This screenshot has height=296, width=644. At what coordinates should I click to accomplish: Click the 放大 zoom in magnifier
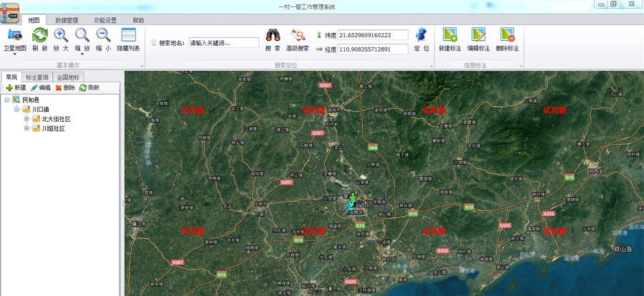click(x=61, y=35)
